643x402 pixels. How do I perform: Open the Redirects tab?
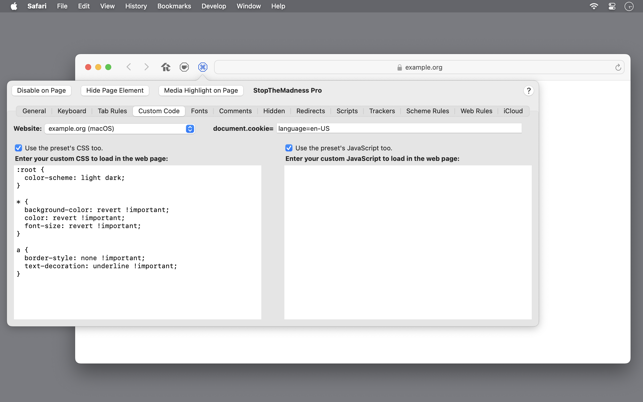pos(310,111)
